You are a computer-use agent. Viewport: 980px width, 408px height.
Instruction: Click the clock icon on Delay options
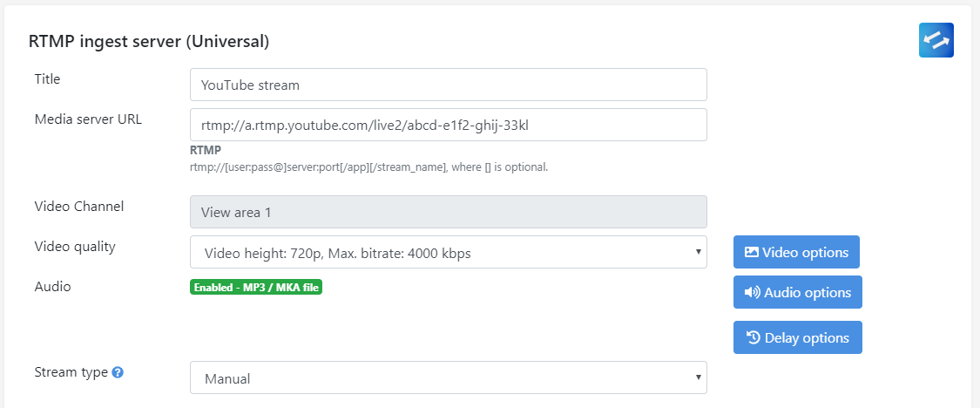pyautogui.click(x=754, y=337)
